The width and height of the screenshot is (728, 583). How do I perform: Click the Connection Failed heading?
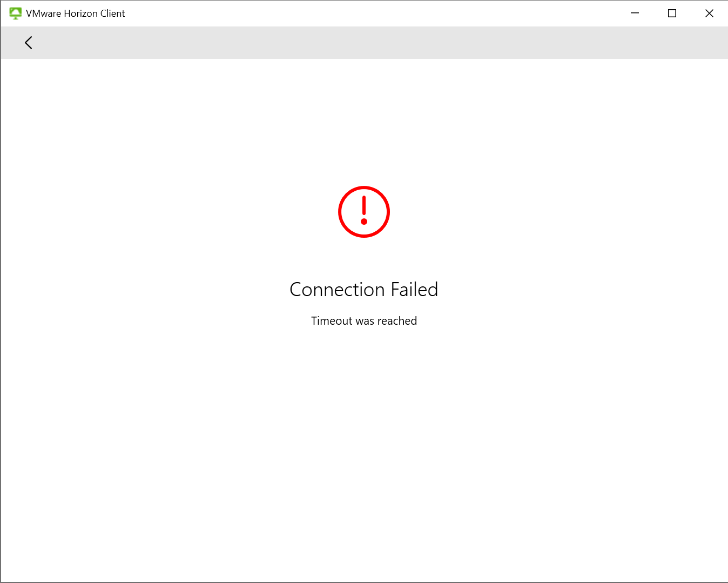[364, 290]
